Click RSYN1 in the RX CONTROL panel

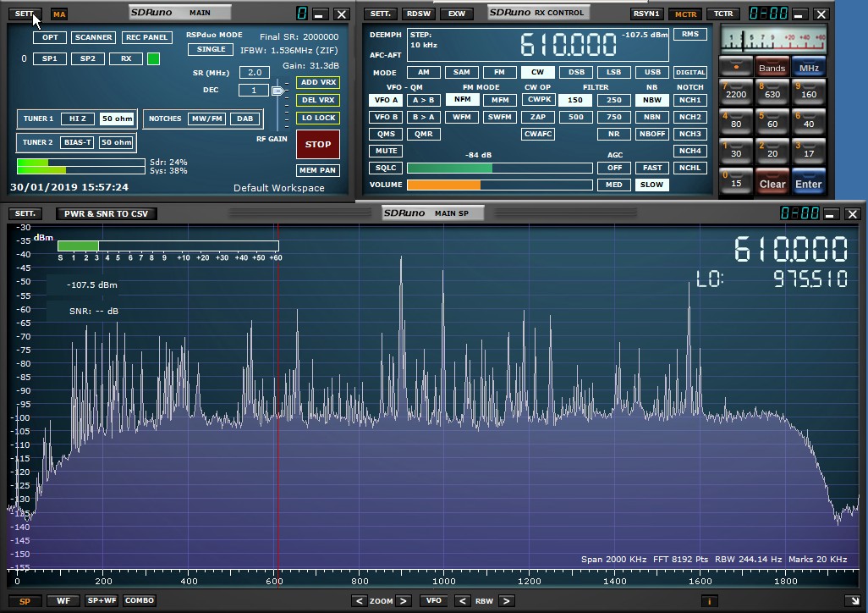point(646,14)
